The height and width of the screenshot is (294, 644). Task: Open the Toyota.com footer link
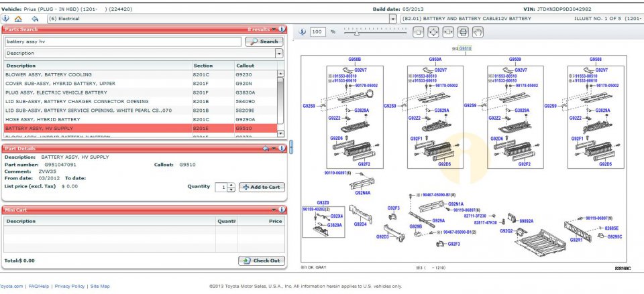(x=11, y=287)
